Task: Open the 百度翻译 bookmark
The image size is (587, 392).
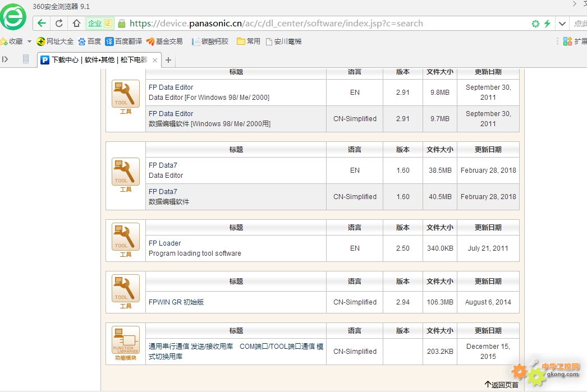Action: (x=123, y=41)
